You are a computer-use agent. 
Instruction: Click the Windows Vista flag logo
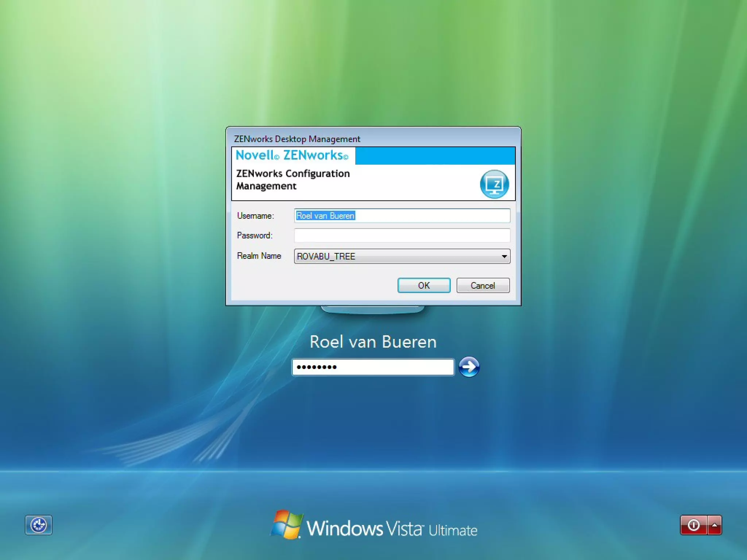pos(287,524)
